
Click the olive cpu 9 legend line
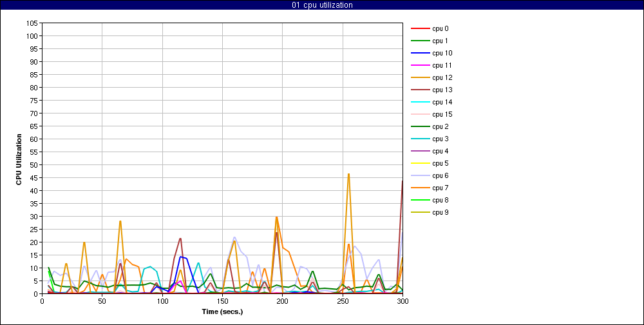(420, 212)
